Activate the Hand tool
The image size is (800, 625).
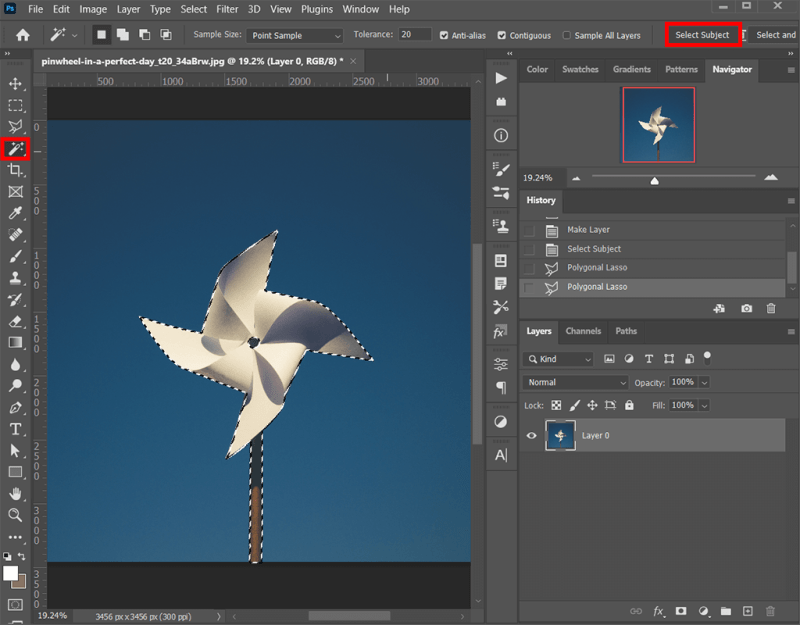coord(15,493)
